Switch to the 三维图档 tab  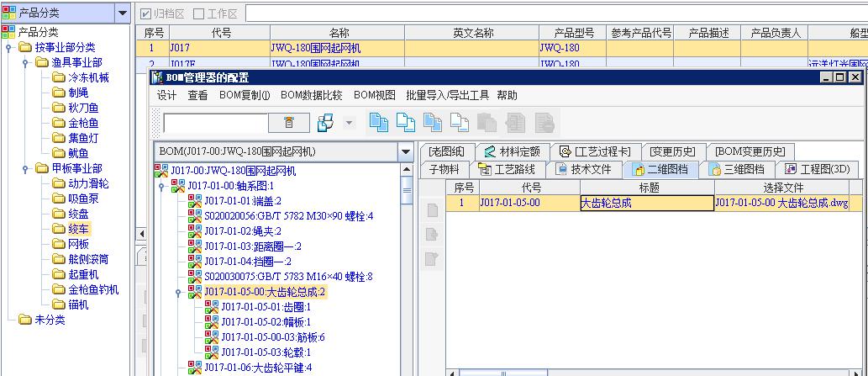coord(739,169)
